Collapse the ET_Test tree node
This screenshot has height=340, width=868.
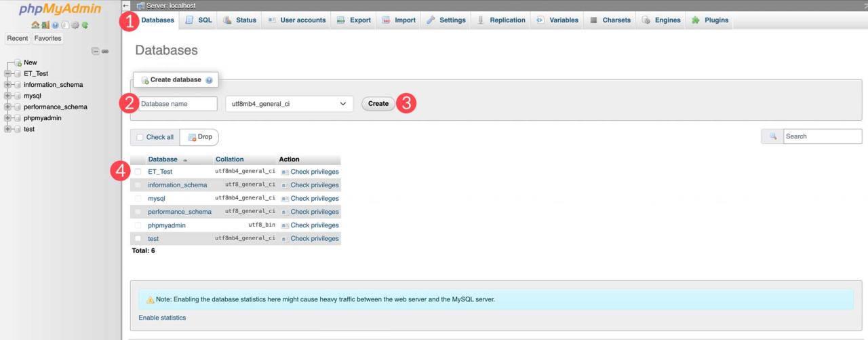(x=7, y=74)
